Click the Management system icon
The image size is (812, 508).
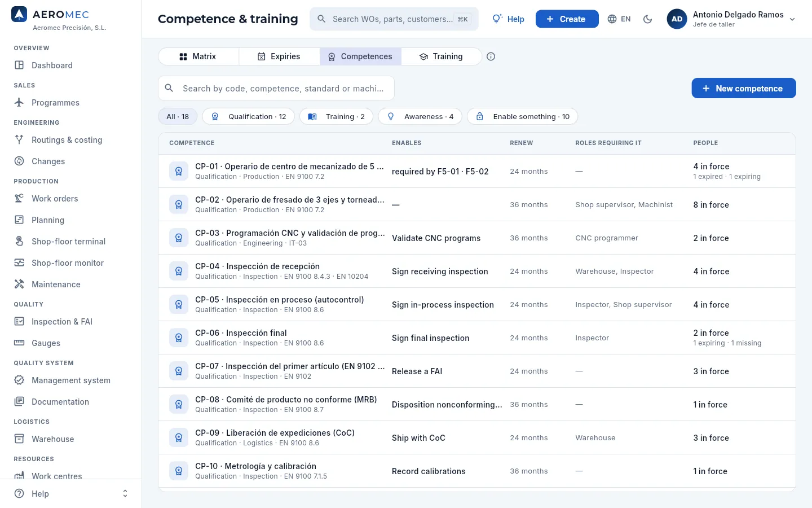coord(19,380)
